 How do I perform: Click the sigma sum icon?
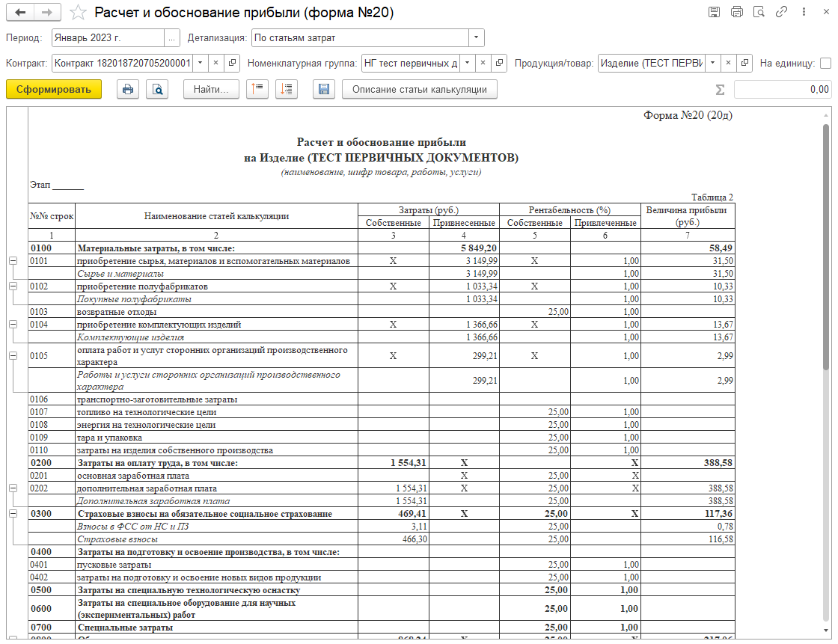click(x=720, y=90)
